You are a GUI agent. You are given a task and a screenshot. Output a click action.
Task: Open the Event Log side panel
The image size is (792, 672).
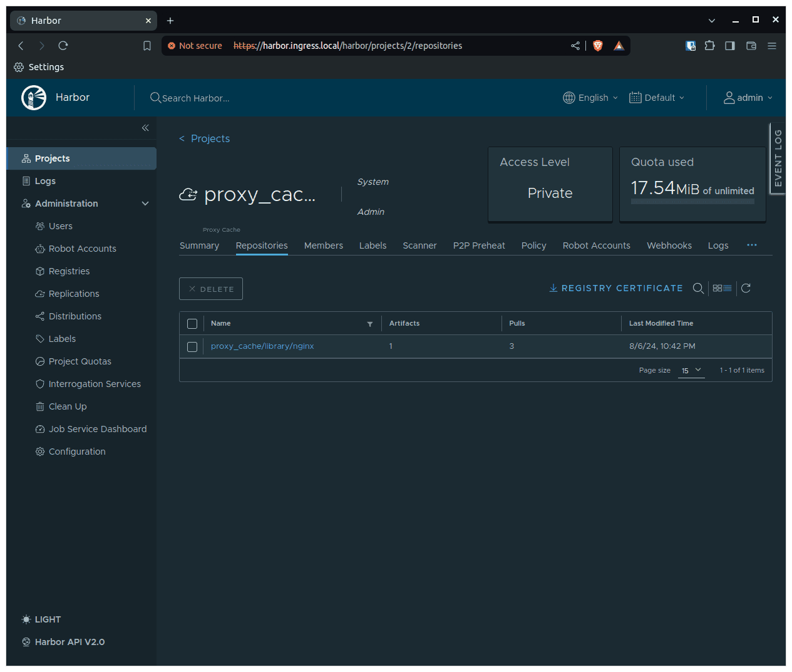click(x=778, y=158)
